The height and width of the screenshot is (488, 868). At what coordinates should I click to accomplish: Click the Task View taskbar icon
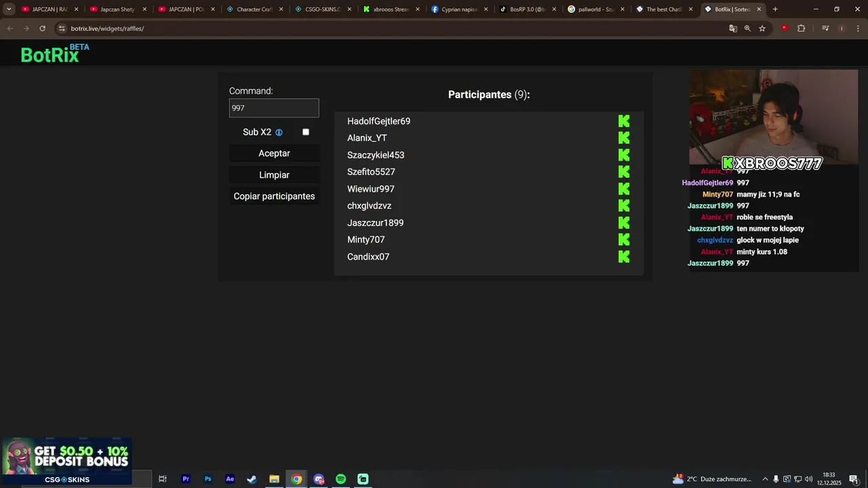(x=163, y=479)
